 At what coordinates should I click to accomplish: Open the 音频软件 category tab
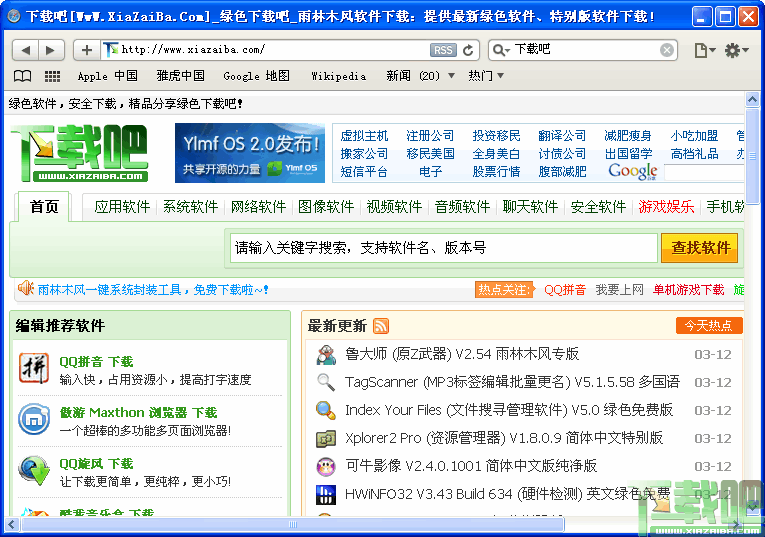[x=462, y=207]
